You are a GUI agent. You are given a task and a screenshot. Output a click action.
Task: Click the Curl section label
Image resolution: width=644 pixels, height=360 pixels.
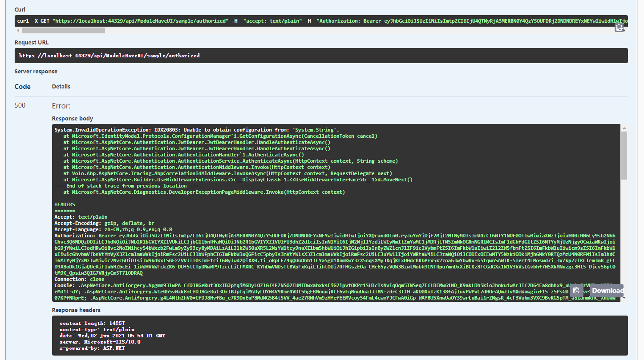pos(19,9)
